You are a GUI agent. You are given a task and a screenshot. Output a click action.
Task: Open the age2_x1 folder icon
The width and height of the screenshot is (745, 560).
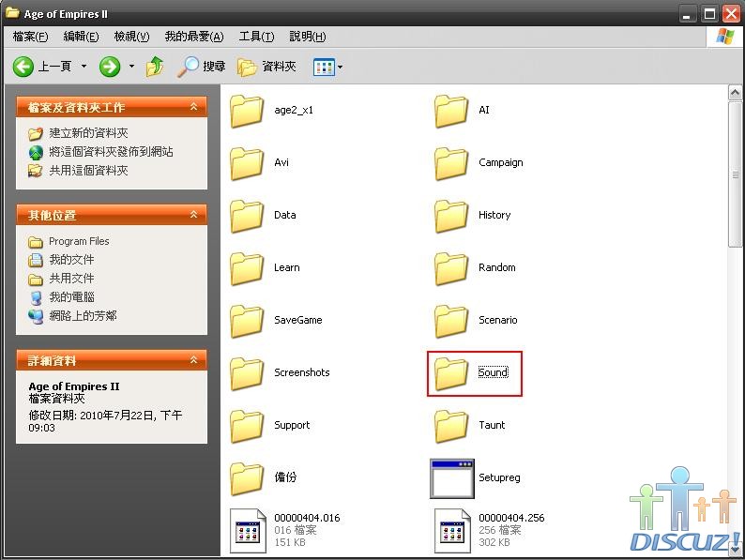(x=247, y=111)
